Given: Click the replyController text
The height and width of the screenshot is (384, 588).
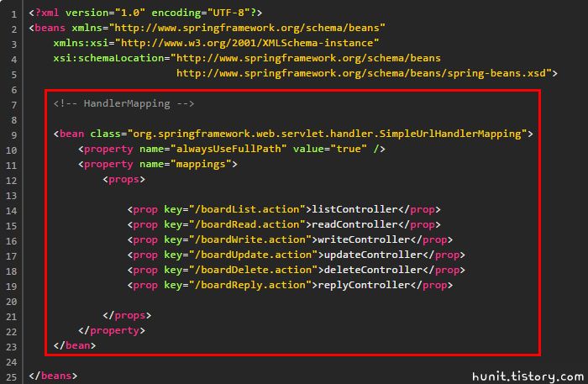Looking at the screenshot, I should (364, 285).
